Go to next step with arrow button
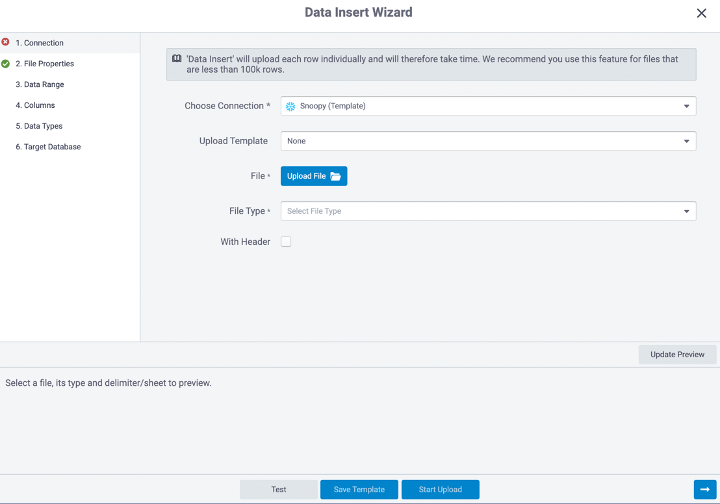 705,489
